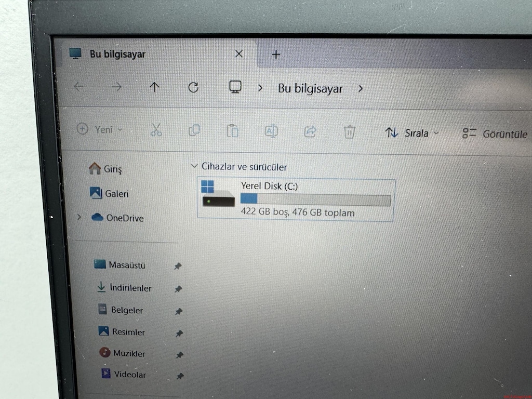Navigate back with the left arrow
Image resolution: width=532 pixels, height=399 pixels.
pos(79,87)
